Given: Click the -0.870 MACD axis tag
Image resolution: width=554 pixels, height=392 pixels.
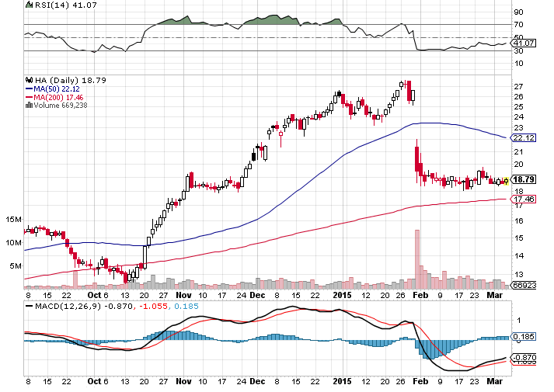Looking at the screenshot, I should point(523,357).
